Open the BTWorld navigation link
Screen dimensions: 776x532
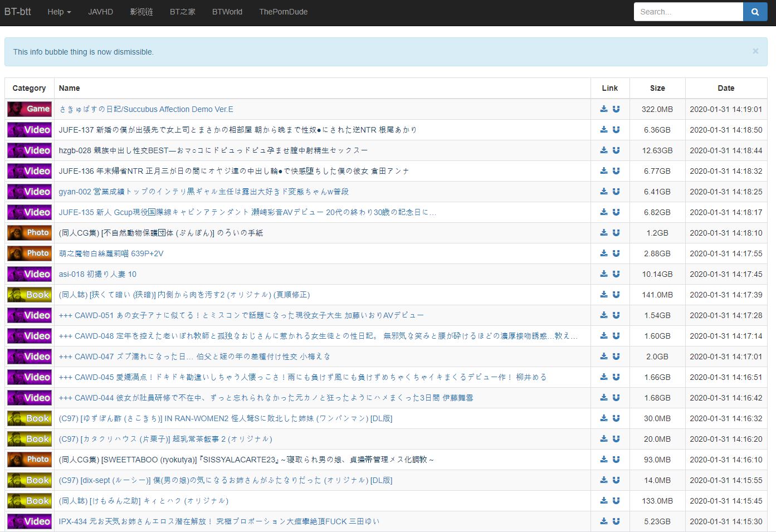point(227,12)
